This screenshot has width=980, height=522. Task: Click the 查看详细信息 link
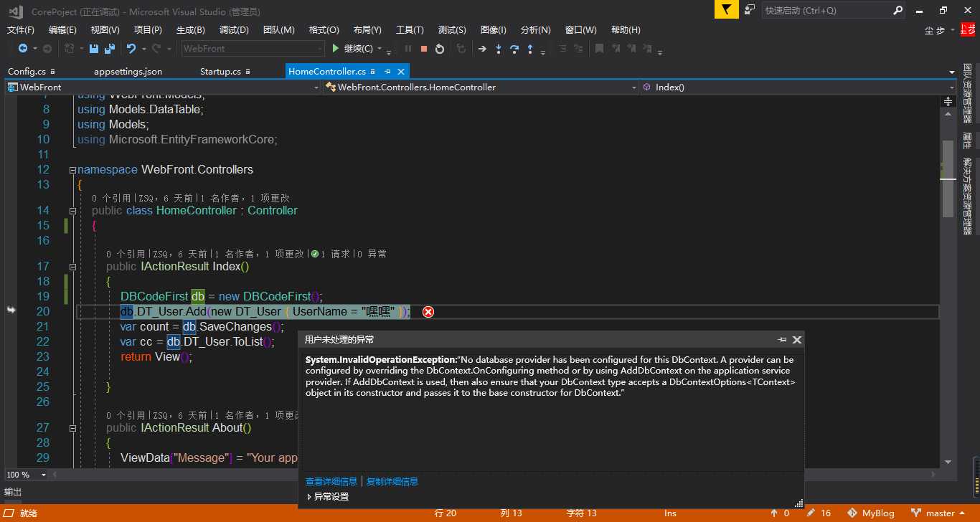click(x=331, y=481)
